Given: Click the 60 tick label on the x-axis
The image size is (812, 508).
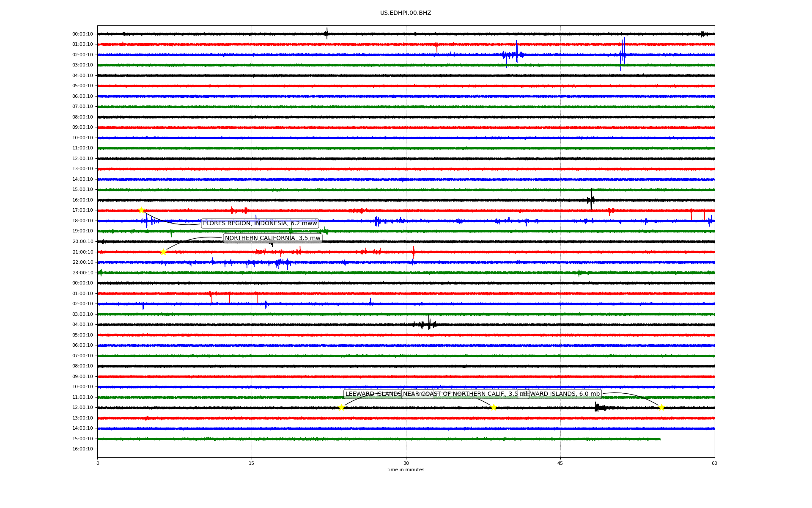Looking at the screenshot, I should [x=714, y=463].
